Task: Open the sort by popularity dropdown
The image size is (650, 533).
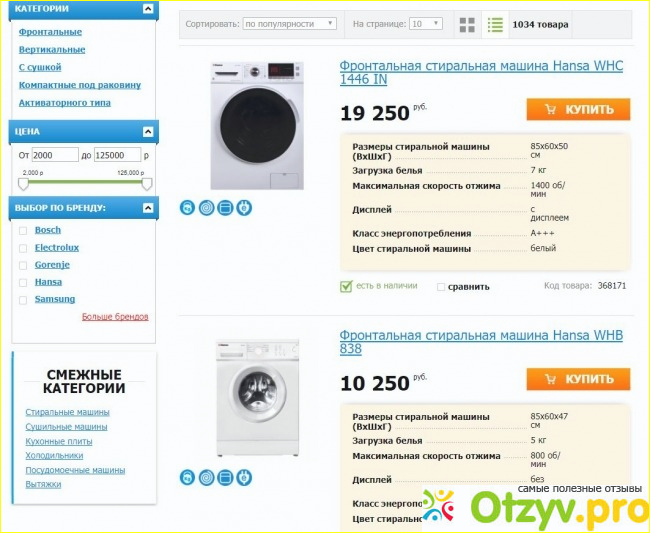Action: [x=289, y=24]
